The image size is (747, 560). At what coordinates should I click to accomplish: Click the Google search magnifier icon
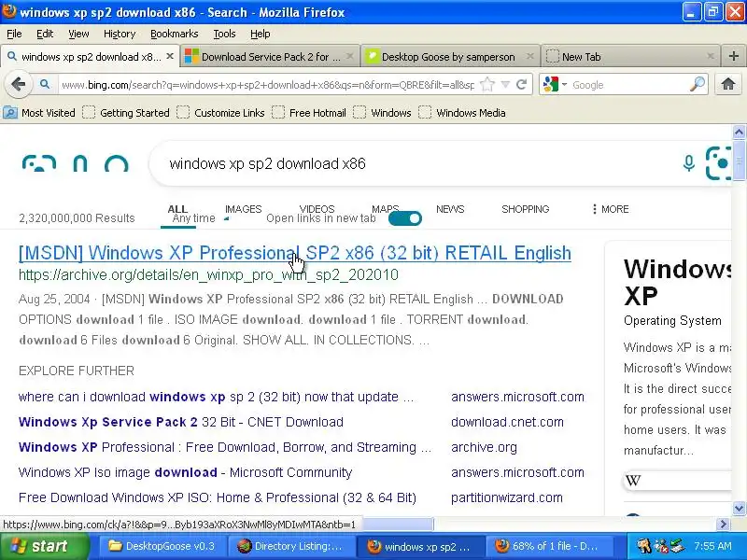(697, 84)
